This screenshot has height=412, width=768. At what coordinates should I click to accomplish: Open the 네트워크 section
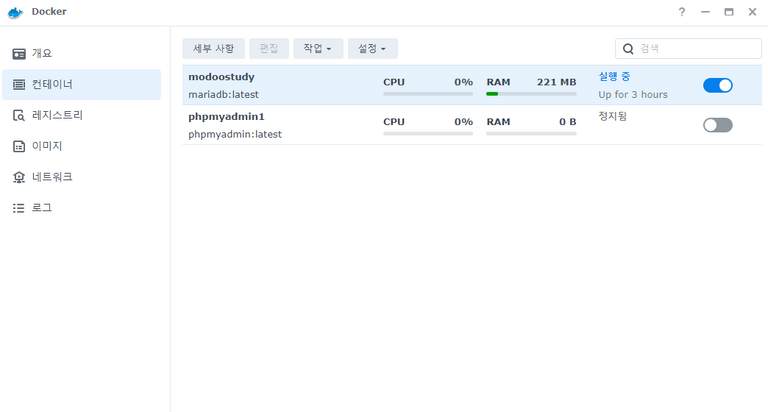[81, 177]
